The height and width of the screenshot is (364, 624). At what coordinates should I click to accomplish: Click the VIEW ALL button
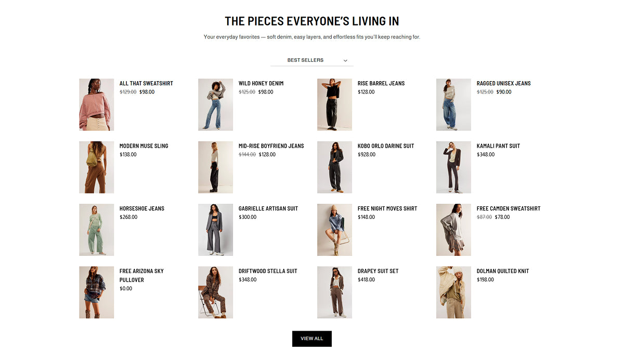point(311,339)
